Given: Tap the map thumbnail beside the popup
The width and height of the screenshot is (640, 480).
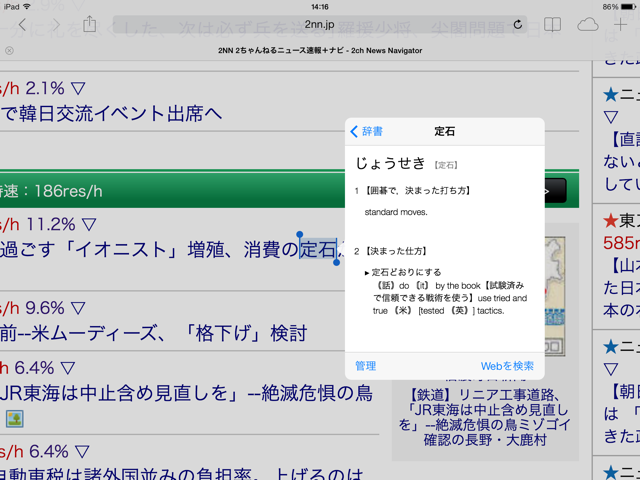Looking at the screenshot, I should pyautogui.click(x=555, y=296).
